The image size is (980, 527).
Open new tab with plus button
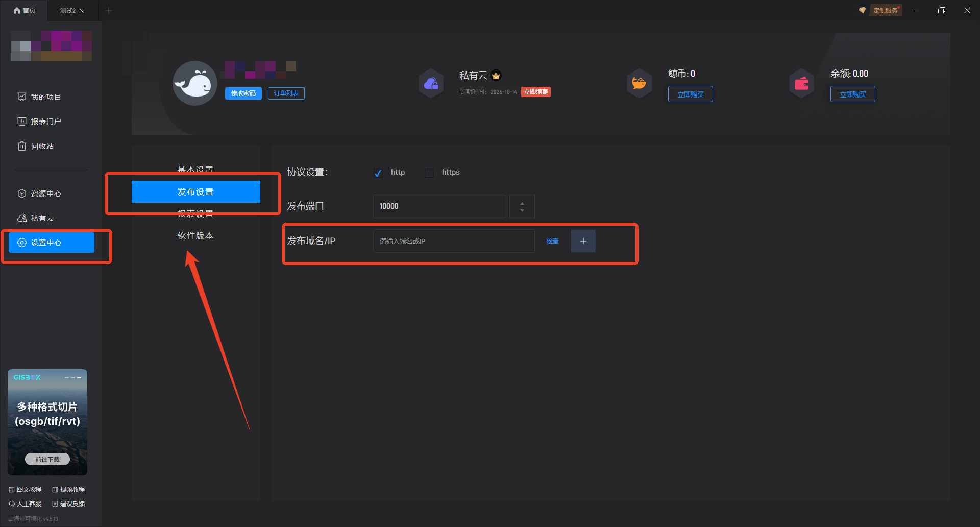[108, 11]
